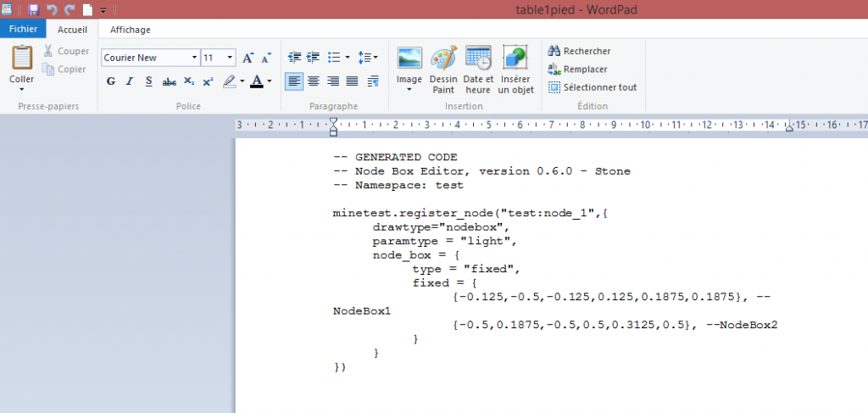Switch to the Affichage tab
This screenshot has width=868, height=413.
[x=130, y=30]
